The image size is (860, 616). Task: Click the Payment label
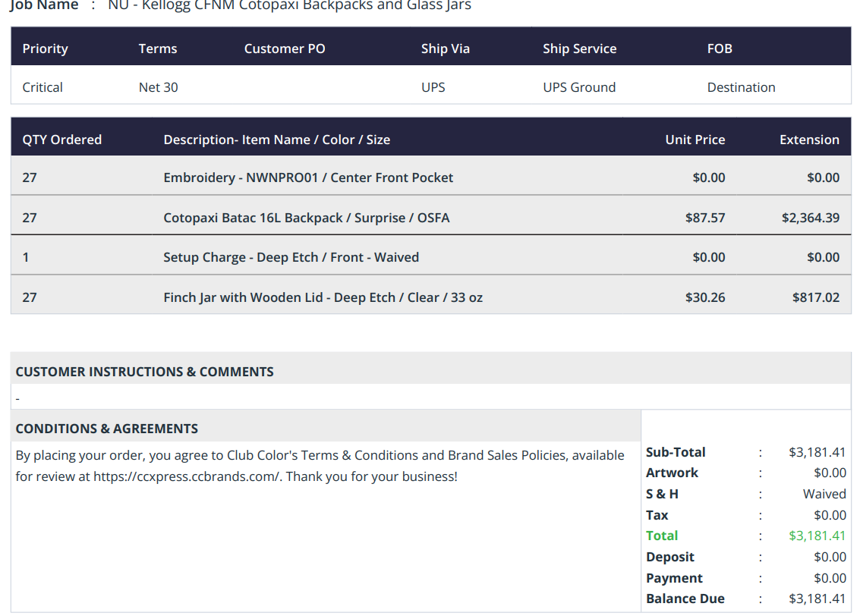pyautogui.click(x=674, y=578)
